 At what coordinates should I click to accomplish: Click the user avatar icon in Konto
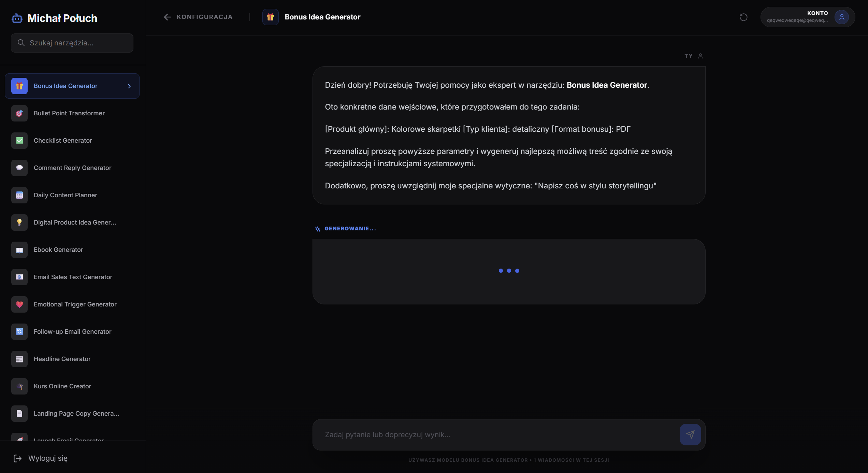tap(842, 17)
